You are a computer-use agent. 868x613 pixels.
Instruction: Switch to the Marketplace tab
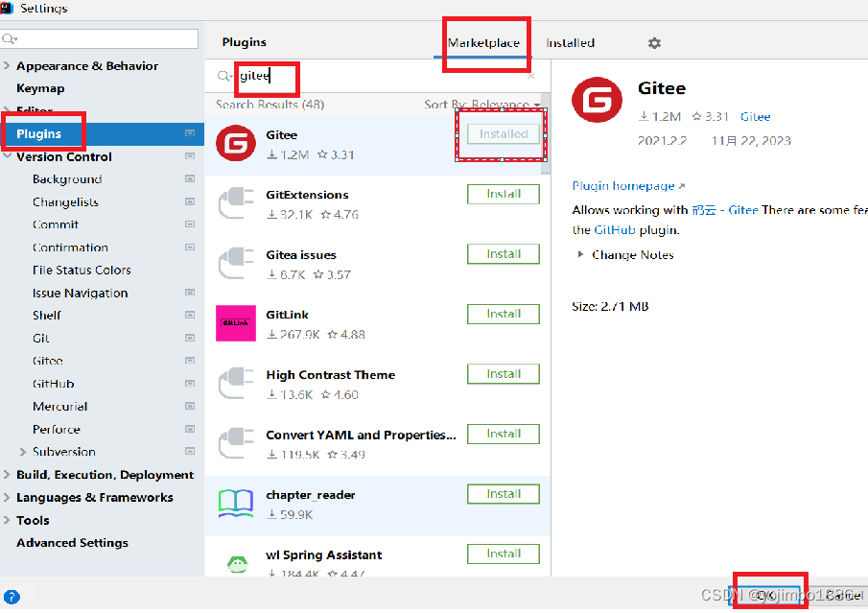pyautogui.click(x=483, y=43)
